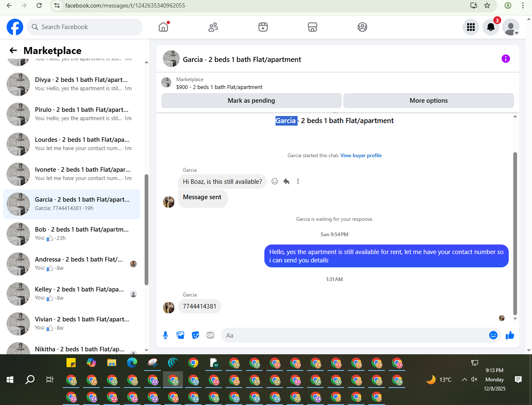Open the Groups icon in top navigation
The width and height of the screenshot is (532, 405).
(362, 27)
